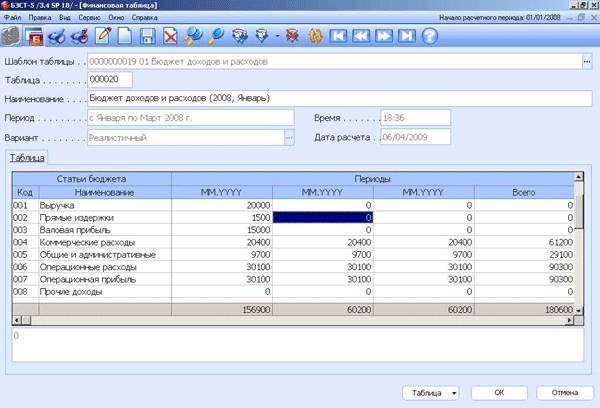Open the filter dropdown arrow in toolbar
This screenshot has width=600, height=408.
click(277, 36)
